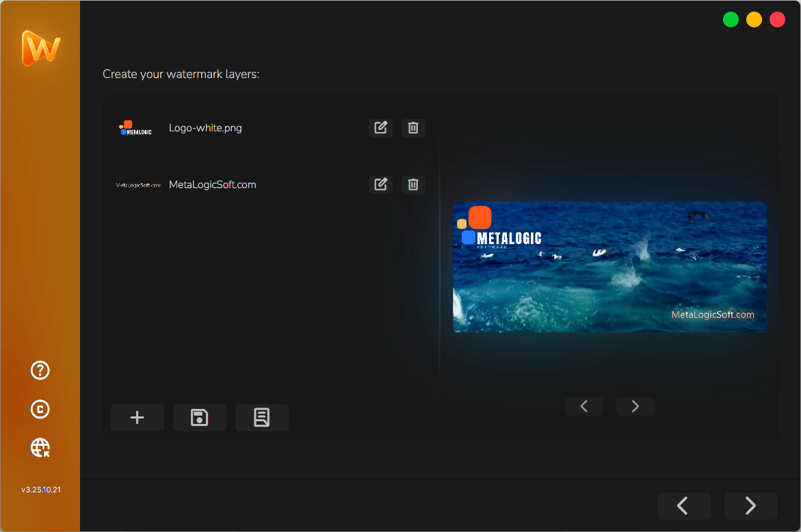Go back to the previous wizard step
801x532 pixels.
tap(683, 506)
